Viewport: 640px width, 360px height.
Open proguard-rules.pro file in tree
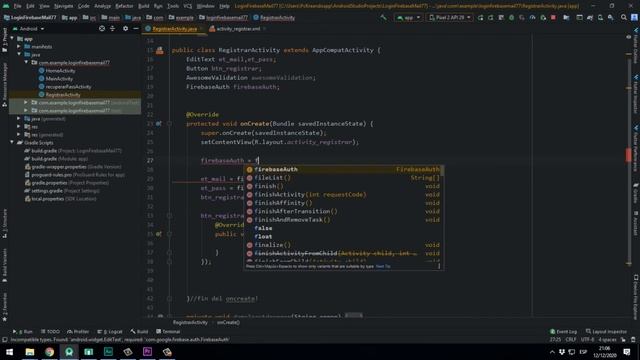tap(75, 175)
